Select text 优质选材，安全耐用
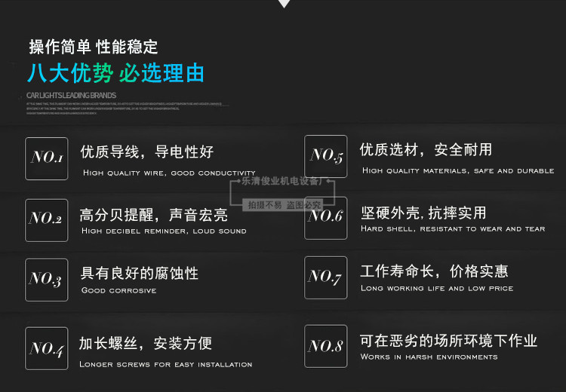The height and width of the screenshot is (392, 566). coord(426,150)
